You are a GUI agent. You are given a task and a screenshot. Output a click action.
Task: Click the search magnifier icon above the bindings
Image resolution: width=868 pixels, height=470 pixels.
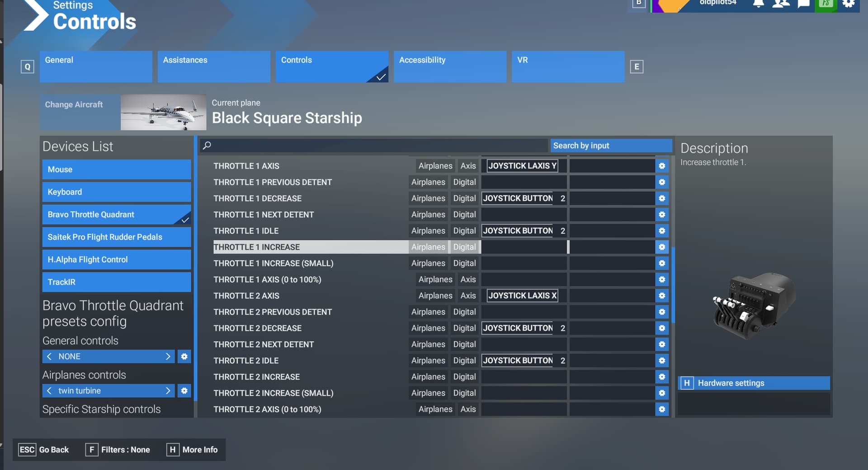pyautogui.click(x=207, y=146)
